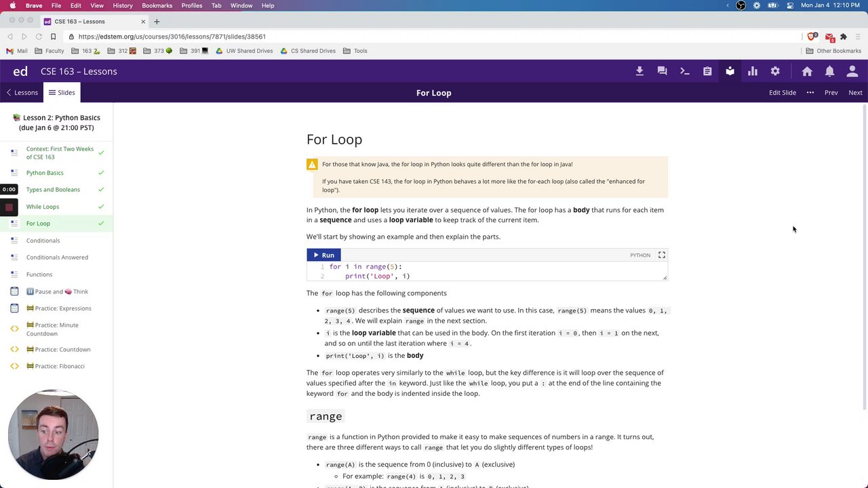The width and height of the screenshot is (868, 488).
Task: Open macOS Control Center icon
Action: 790,5
